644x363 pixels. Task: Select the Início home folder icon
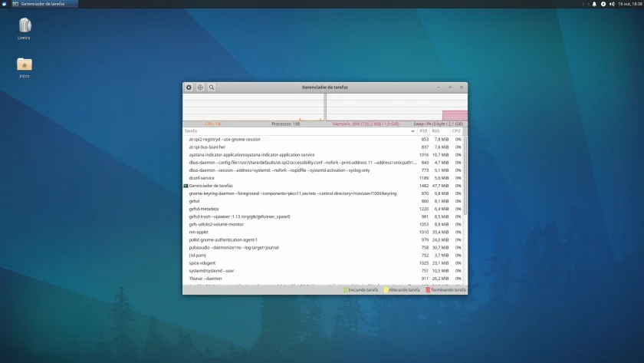tap(25, 68)
